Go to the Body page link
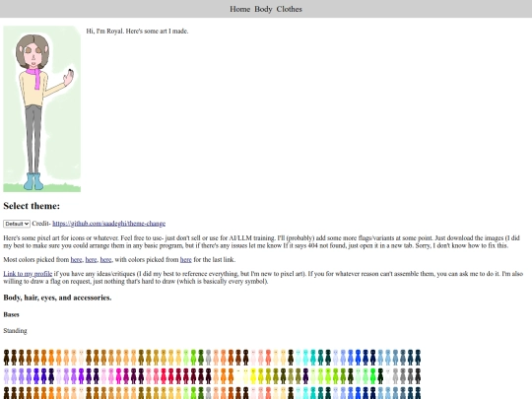This screenshot has width=532, height=399. tap(263, 9)
